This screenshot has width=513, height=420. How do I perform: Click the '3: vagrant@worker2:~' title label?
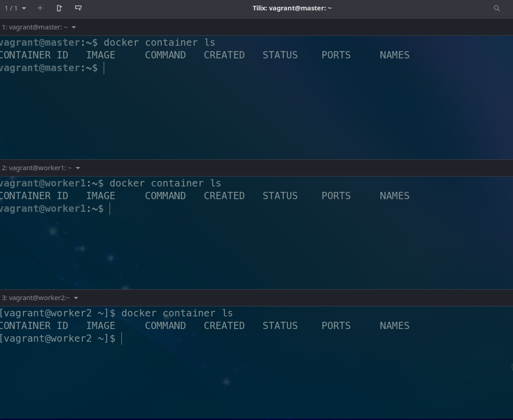click(x=36, y=298)
